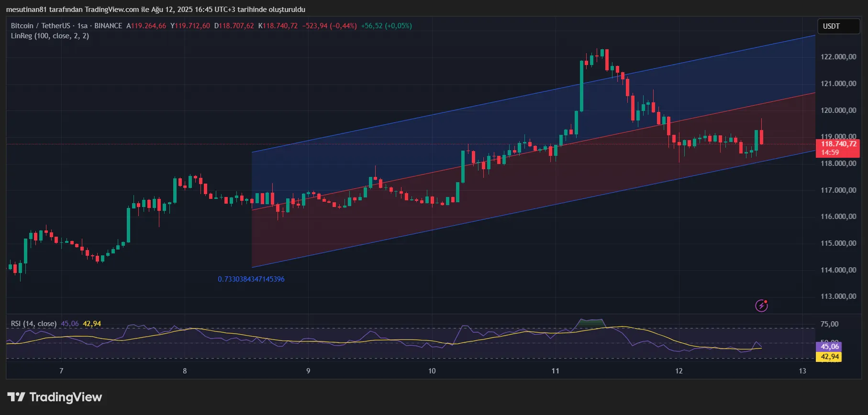Click the 121.000,00 price axis label
Viewport: 868px width, 415px height.
coord(838,84)
